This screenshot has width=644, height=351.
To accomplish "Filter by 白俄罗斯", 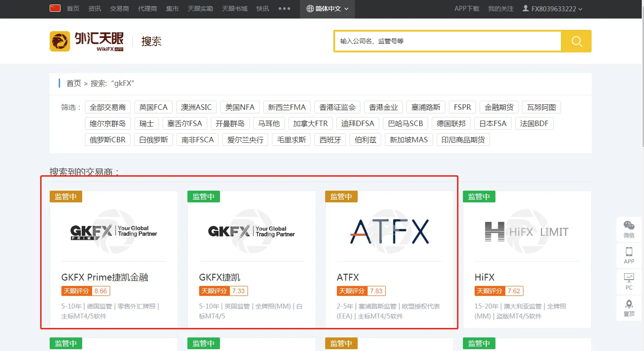I will (x=154, y=140).
